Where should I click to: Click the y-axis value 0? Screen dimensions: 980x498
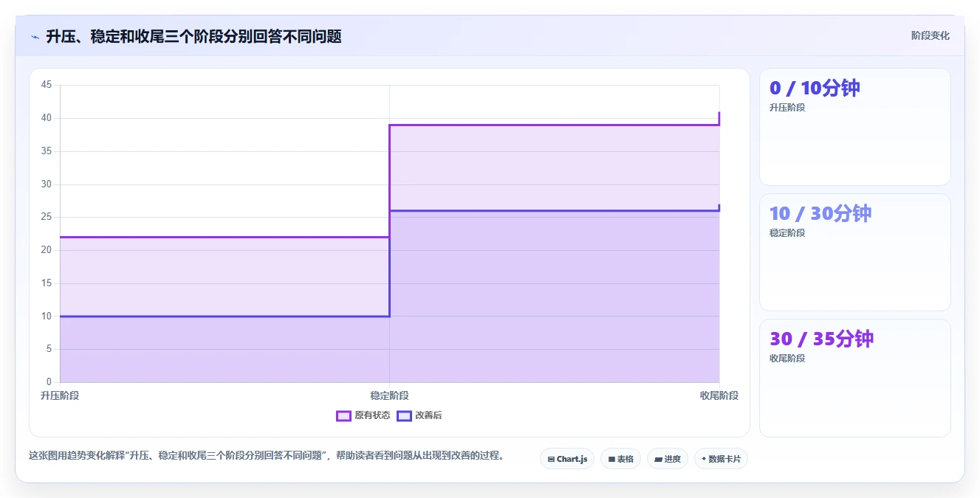coord(49,382)
